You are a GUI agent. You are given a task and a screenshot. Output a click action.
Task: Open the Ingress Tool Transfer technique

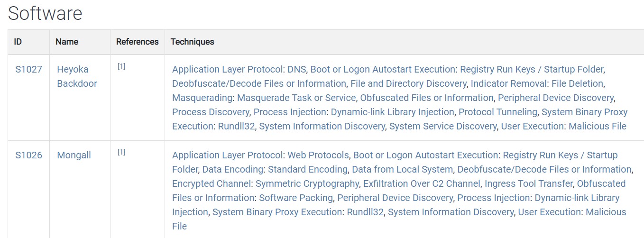tap(529, 183)
